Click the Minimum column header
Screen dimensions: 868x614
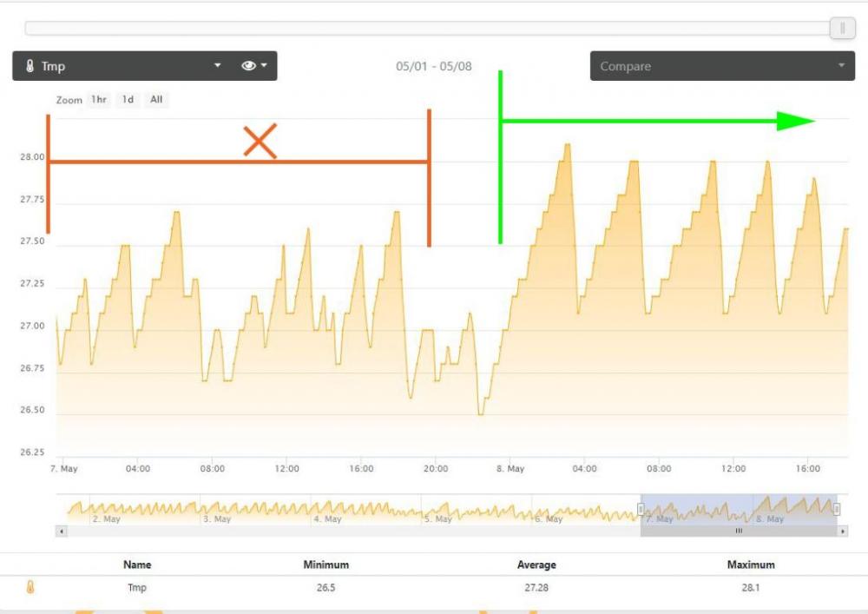pyautogui.click(x=326, y=564)
